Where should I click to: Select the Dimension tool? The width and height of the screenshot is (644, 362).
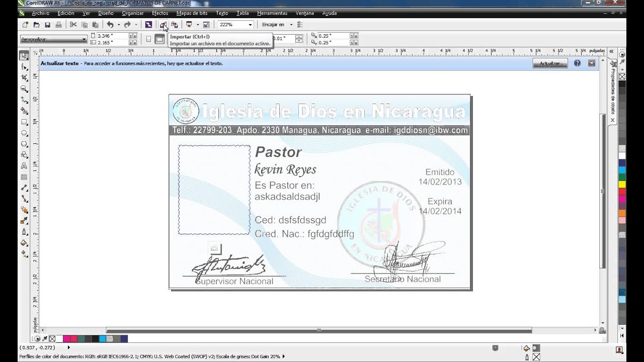tap(24, 188)
